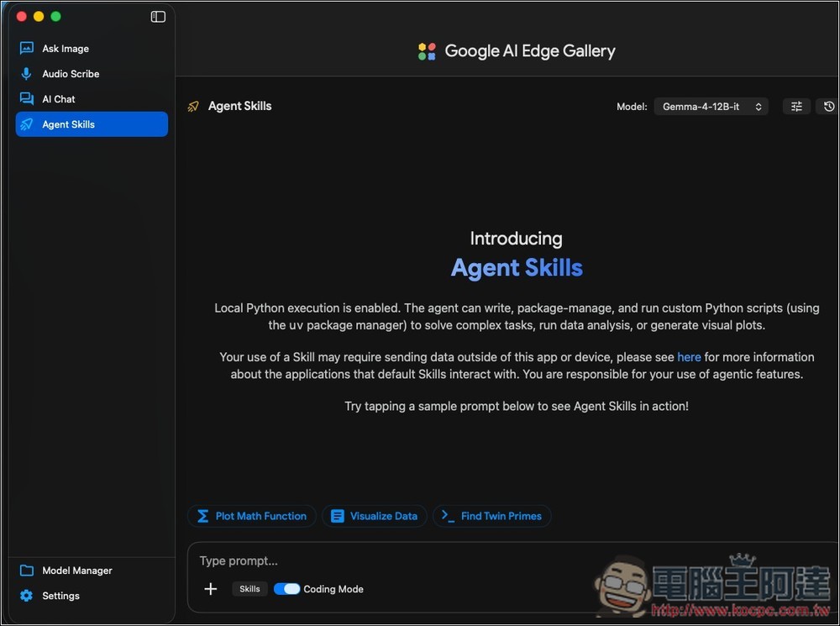This screenshot has height=626, width=840.
Task: Toggle Coding Mode switch off
Action: [286, 589]
